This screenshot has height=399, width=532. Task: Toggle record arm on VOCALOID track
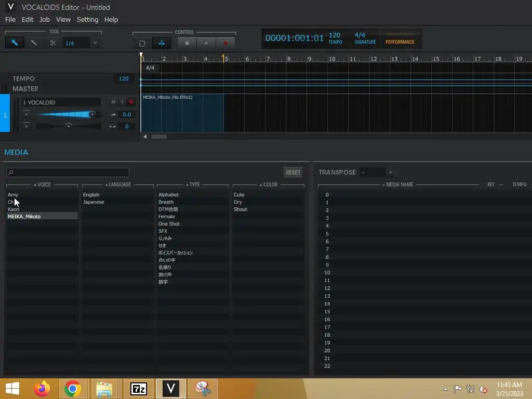(131, 102)
